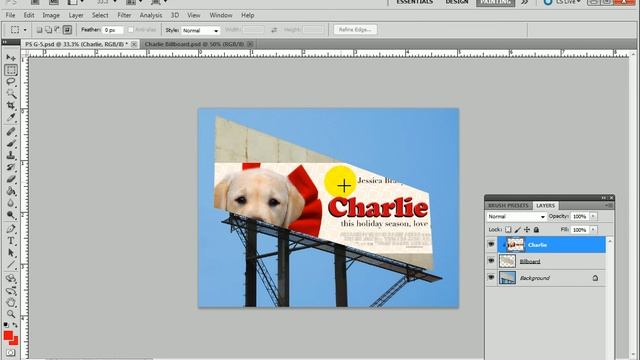Screen dimensions: 640x360
Task: Open the Style dropdown
Action: 200,30
